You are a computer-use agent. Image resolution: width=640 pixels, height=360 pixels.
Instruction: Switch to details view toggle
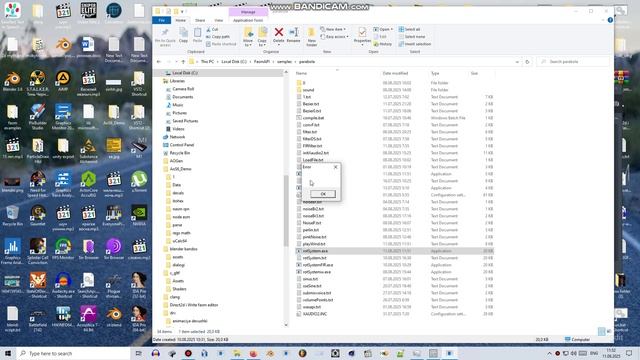(x=601, y=331)
